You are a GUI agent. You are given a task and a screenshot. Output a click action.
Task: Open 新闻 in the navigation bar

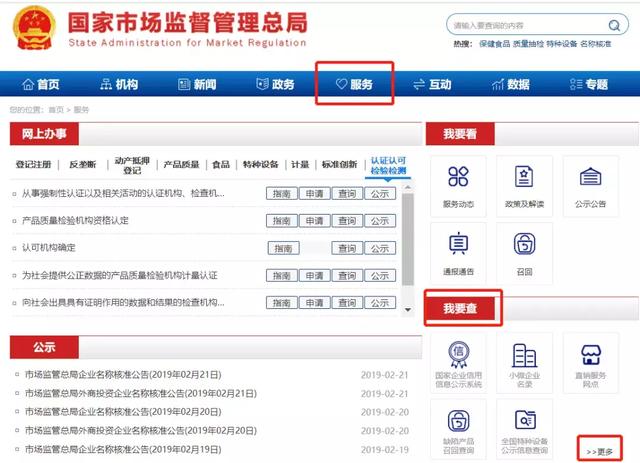click(198, 84)
